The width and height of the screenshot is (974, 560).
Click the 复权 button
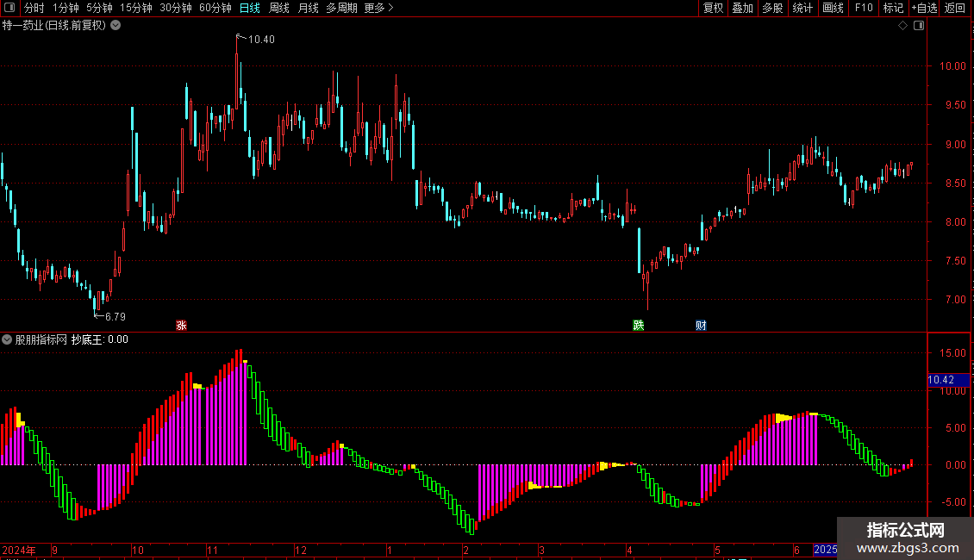pos(713,8)
